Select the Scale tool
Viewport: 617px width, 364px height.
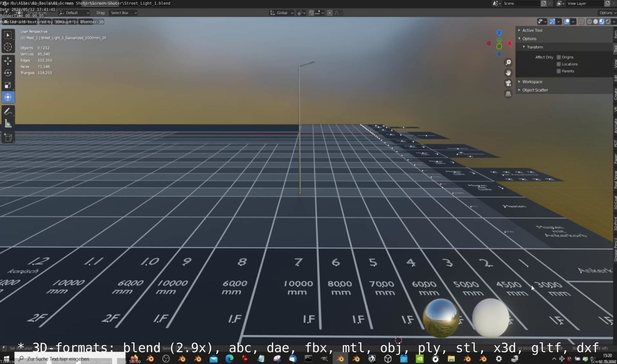pos(8,85)
